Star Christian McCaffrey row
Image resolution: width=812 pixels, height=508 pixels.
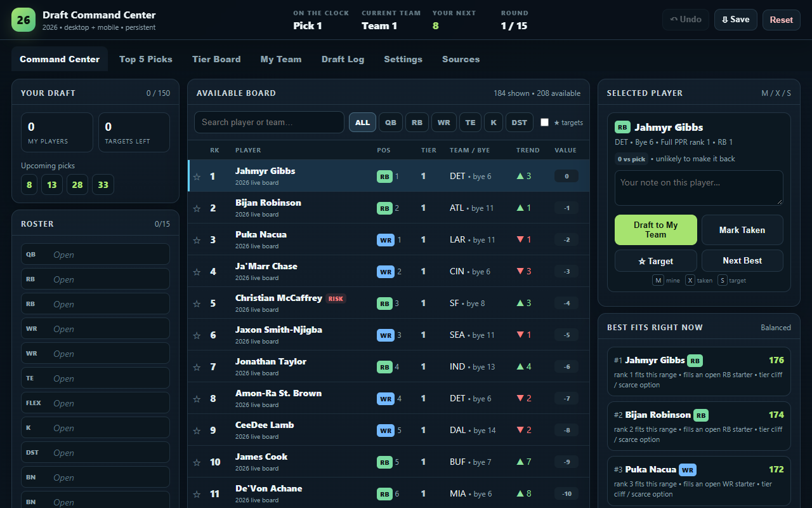(x=197, y=304)
